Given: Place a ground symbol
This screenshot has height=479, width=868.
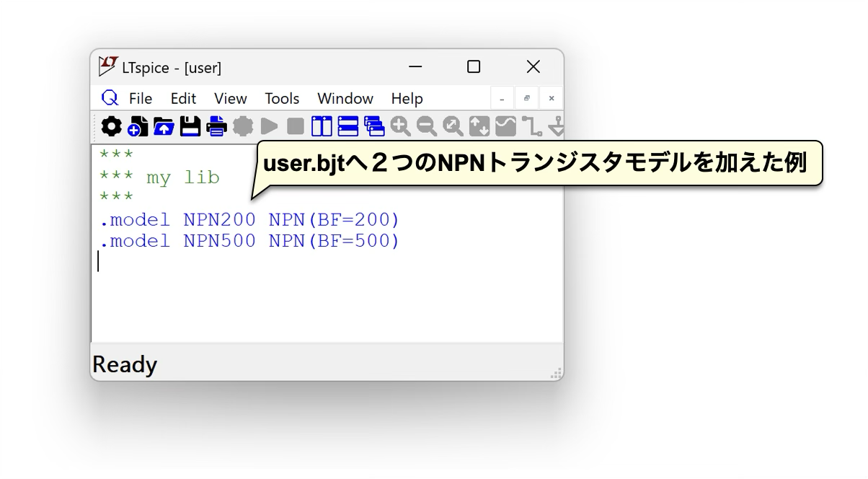Looking at the screenshot, I should point(556,127).
